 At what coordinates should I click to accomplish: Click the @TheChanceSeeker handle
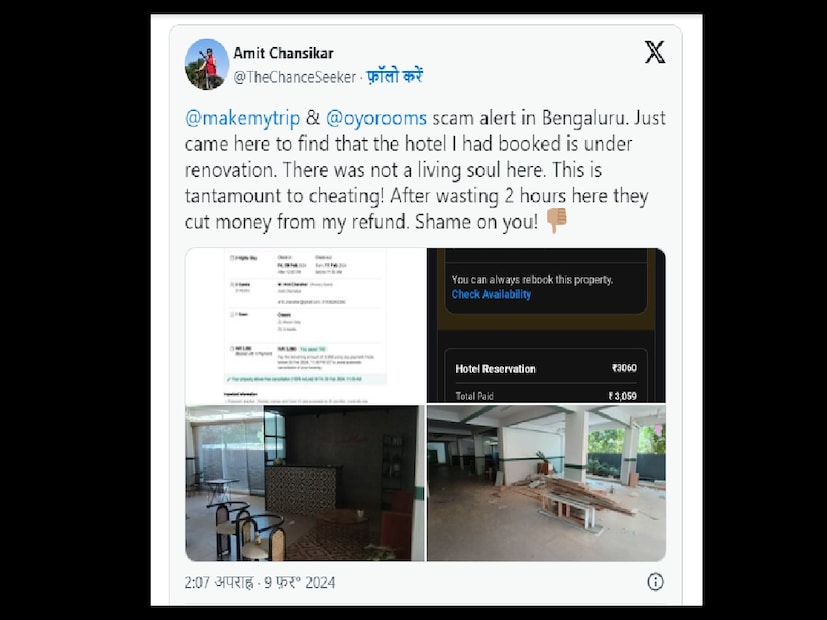pyautogui.click(x=295, y=77)
